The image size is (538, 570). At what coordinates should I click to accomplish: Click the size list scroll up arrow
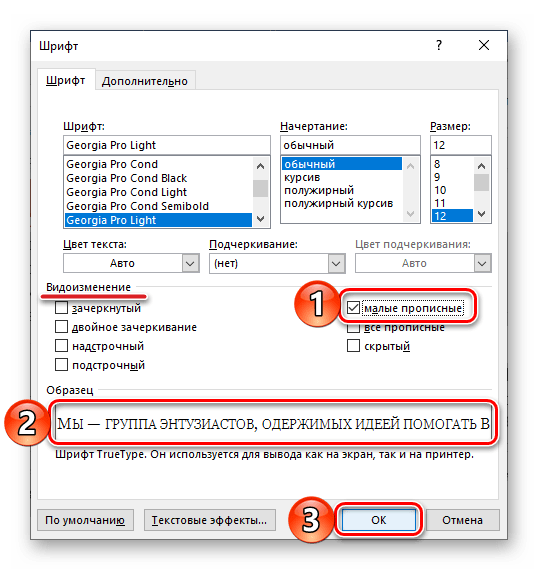[x=481, y=166]
